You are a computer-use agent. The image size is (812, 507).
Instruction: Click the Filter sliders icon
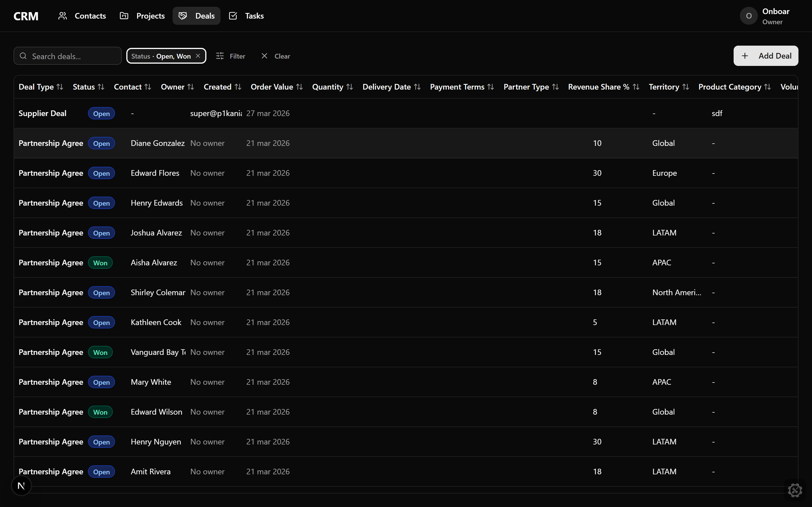(220, 56)
